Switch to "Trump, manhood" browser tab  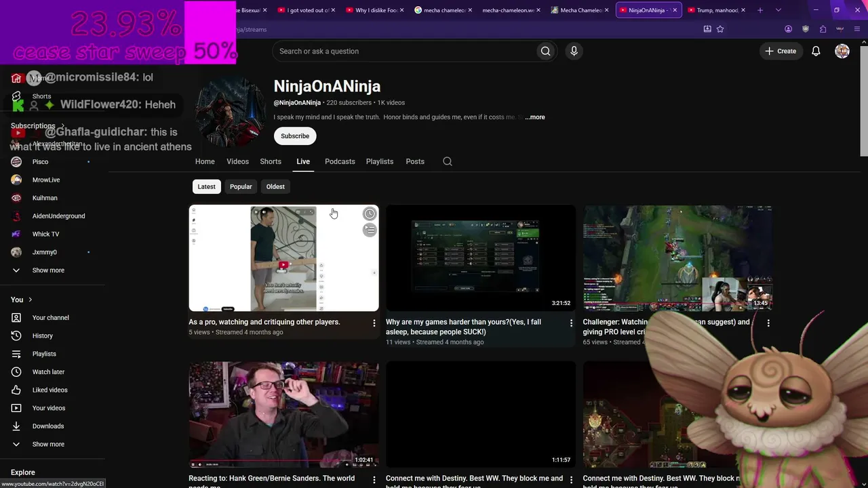(716, 10)
